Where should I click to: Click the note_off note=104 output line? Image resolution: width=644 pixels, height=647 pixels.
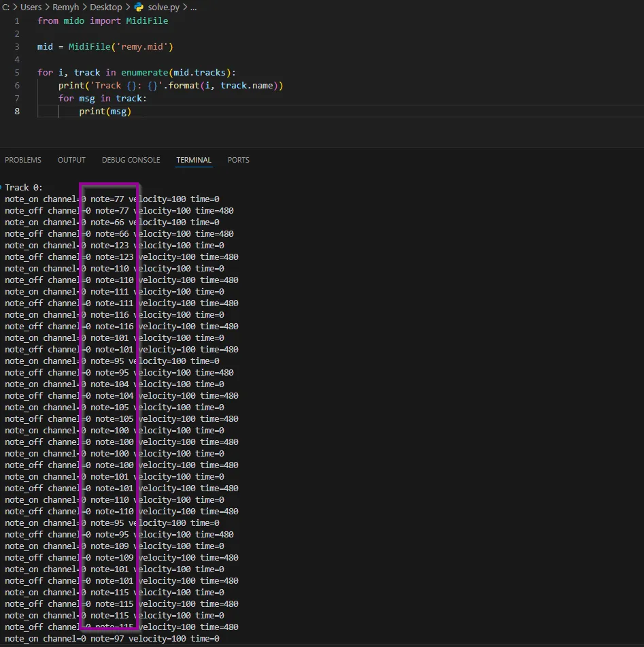[x=122, y=395]
